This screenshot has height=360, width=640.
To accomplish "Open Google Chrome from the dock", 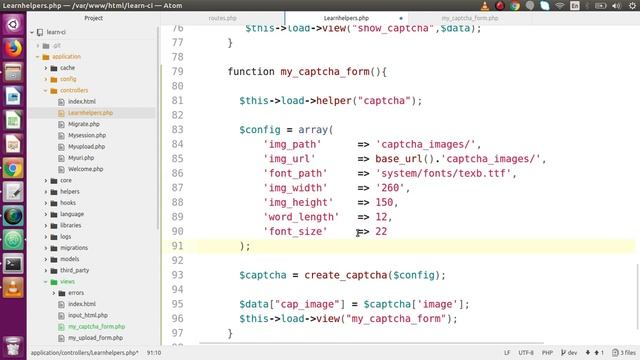I will (x=13, y=168).
